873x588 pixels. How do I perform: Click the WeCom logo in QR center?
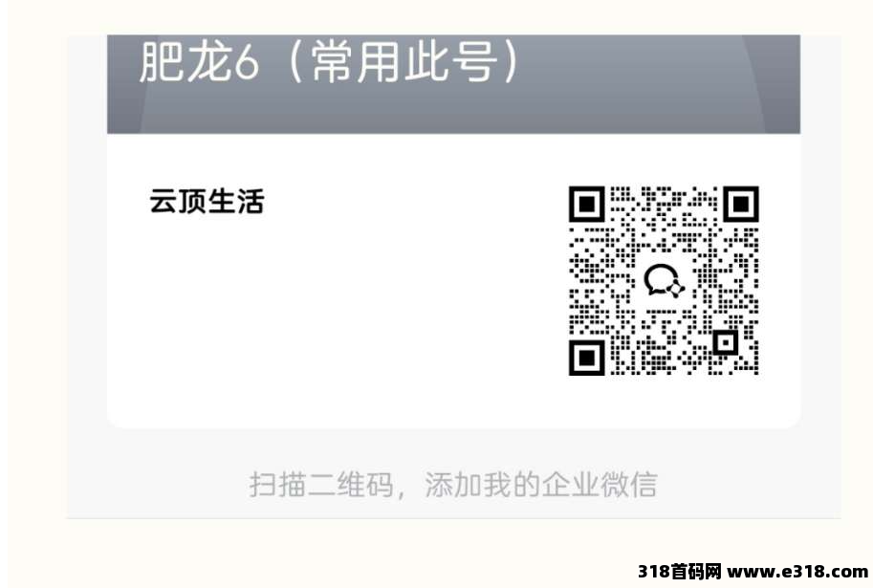point(664,281)
